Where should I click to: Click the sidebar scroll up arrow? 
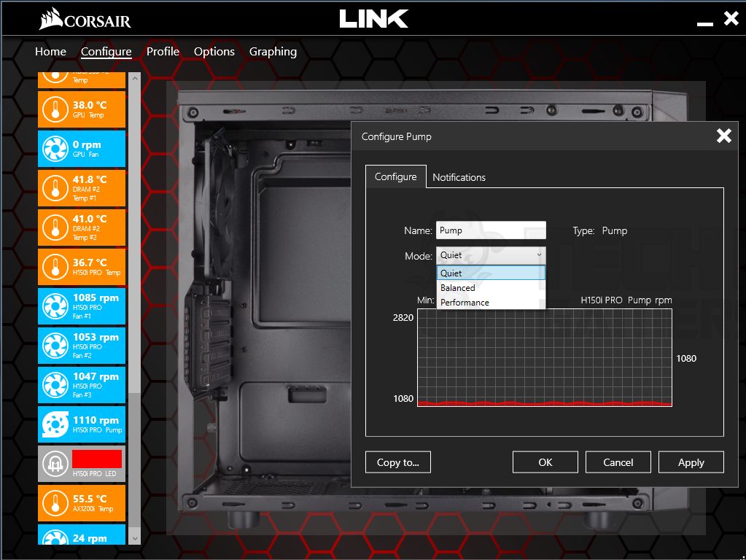(135, 78)
